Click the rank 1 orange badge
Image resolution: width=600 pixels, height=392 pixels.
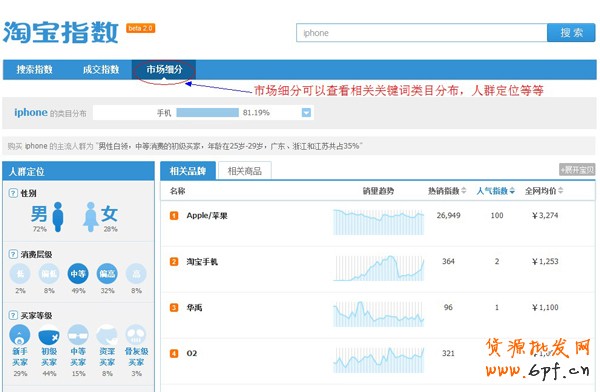[x=174, y=216]
